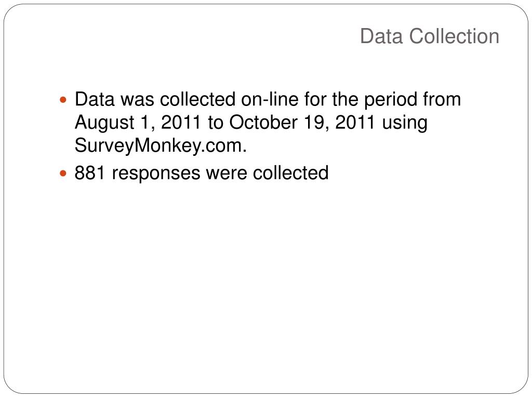Click the first orange bullet point
This screenshot has width=532, height=399.
[63, 100]
